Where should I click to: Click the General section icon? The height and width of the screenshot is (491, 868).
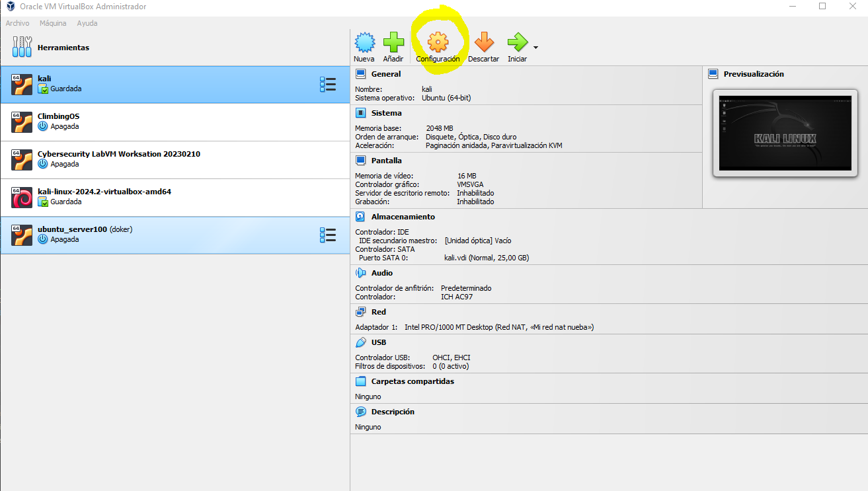[x=360, y=74]
